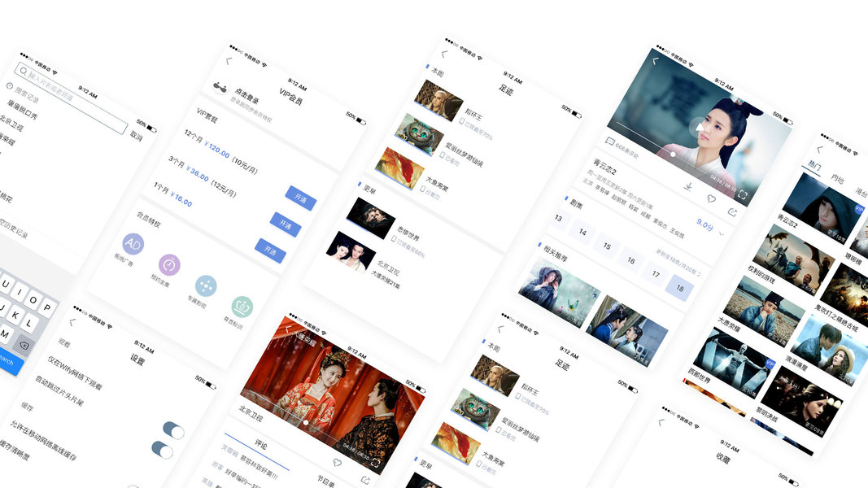The height and width of the screenshot is (488, 868).
Task: Expand details with chevron beside 9.0分
Action: [722, 233]
